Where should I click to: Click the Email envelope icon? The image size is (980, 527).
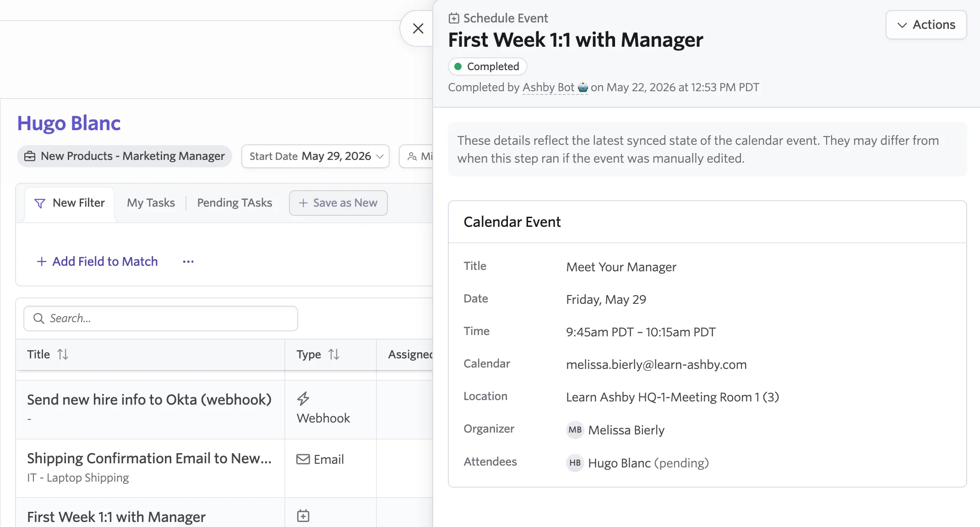(303, 459)
